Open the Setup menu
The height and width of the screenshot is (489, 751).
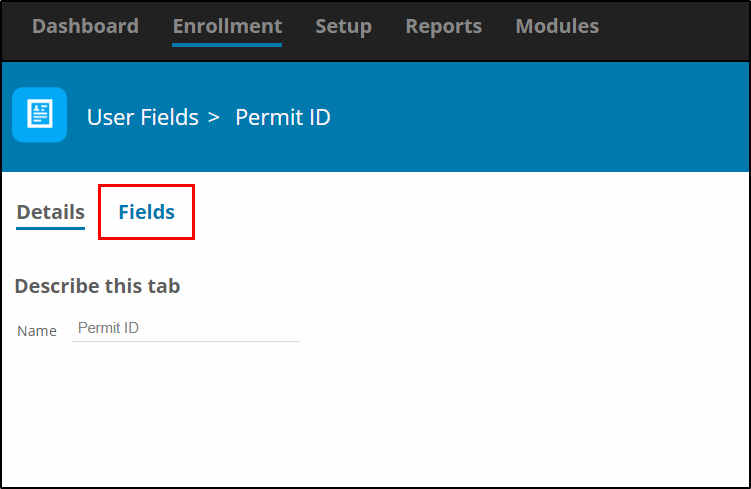(343, 26)
